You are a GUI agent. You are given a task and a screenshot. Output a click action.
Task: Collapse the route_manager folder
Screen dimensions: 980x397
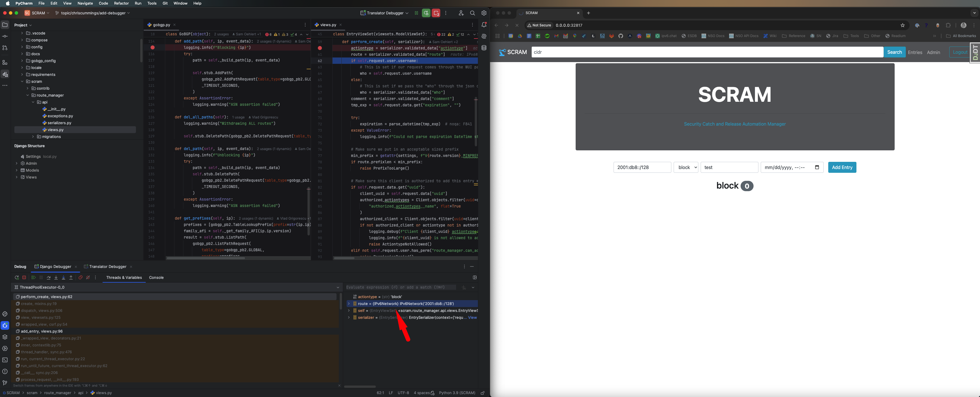[27, 95]
